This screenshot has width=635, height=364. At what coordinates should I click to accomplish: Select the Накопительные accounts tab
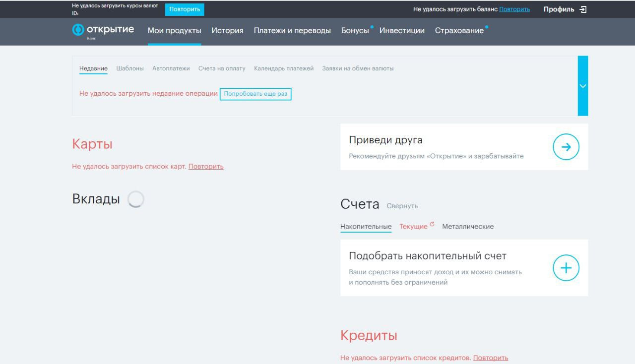pyautogui.click(x=366, y=227)
